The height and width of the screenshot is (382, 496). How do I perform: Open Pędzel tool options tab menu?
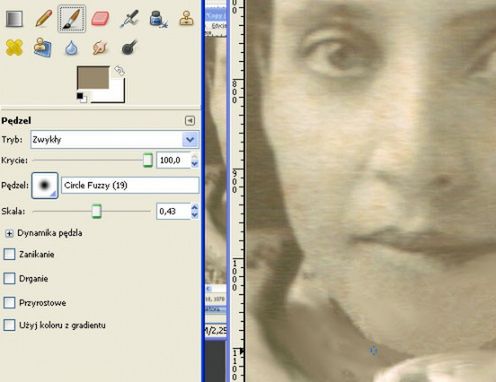coord(190,121)
